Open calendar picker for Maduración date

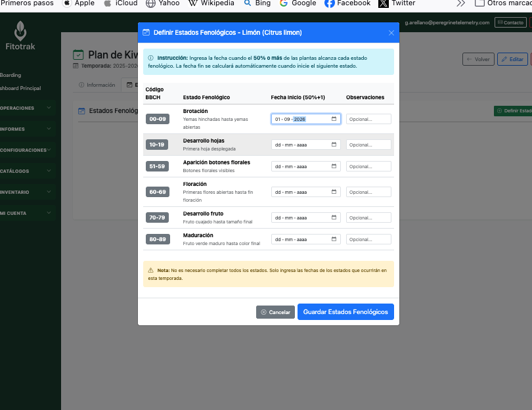[334, 240]
